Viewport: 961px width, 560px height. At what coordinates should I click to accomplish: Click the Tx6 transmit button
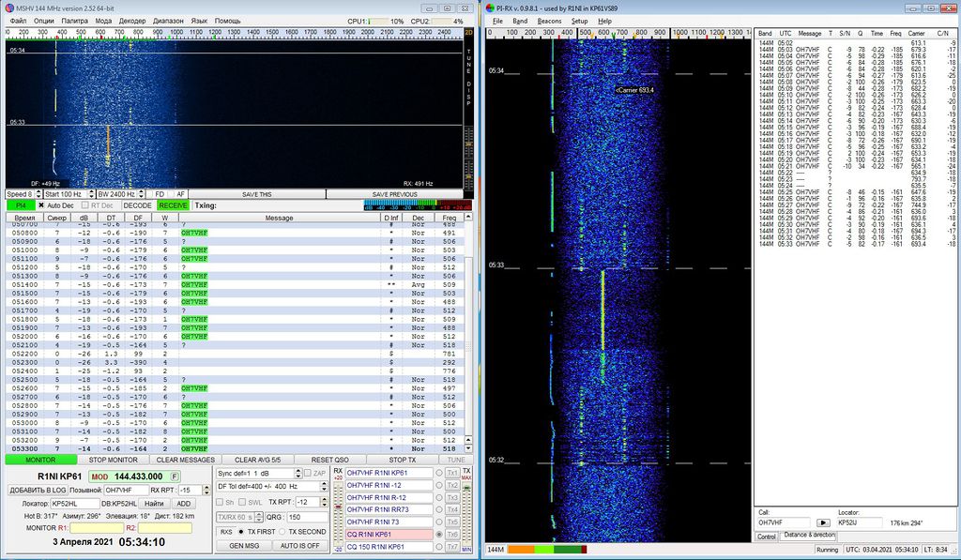(452, 534)
